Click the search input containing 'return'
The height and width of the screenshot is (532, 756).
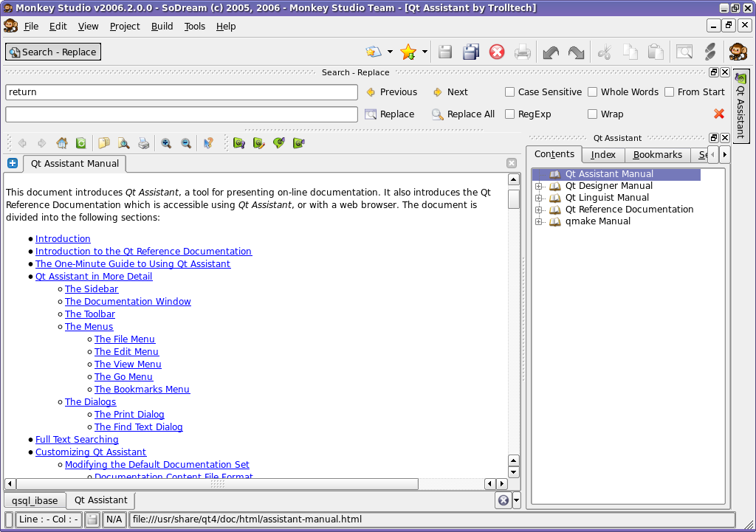[x=182, y=92]
